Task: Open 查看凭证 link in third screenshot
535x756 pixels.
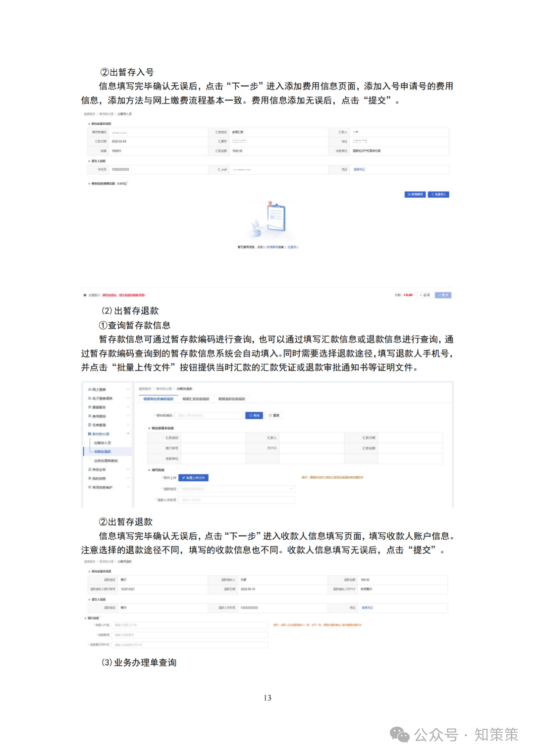Action: pyautogui.click(x=367, y=608)
